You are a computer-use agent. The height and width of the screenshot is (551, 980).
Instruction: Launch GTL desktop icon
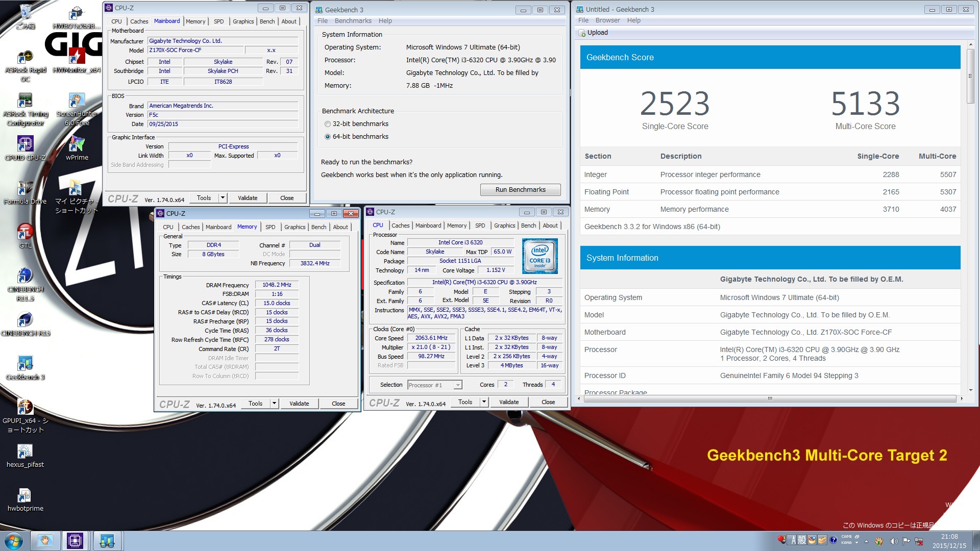tap(25, 236)
